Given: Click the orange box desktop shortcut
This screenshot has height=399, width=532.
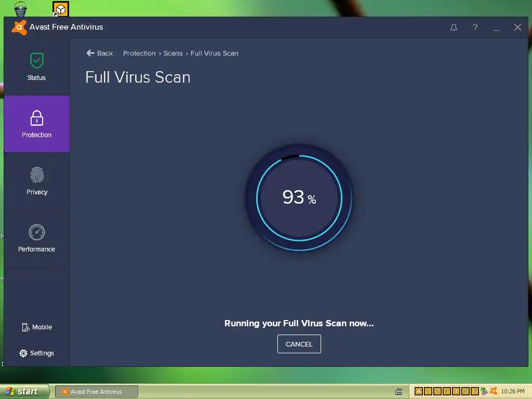Looking at the screenshot, I should 60,9.
